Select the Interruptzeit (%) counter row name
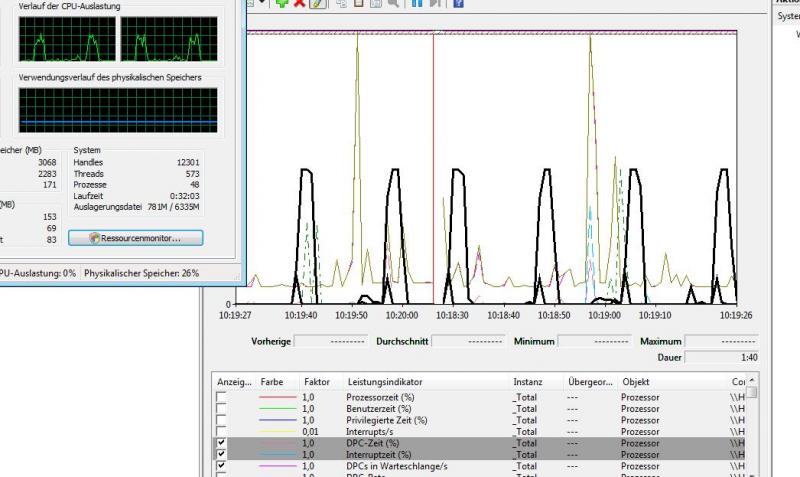The height and width of the screenshot is (477, 800). 378,455
